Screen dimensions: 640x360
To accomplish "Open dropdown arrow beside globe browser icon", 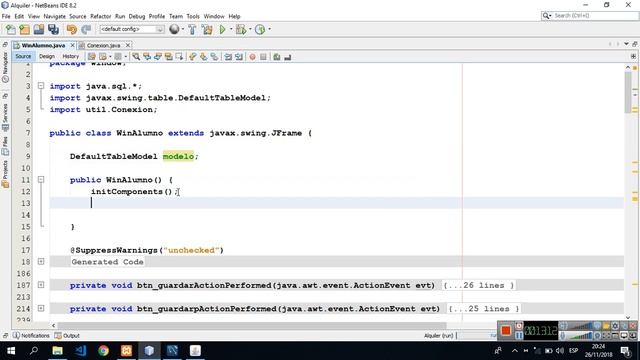I will point(183,29).
